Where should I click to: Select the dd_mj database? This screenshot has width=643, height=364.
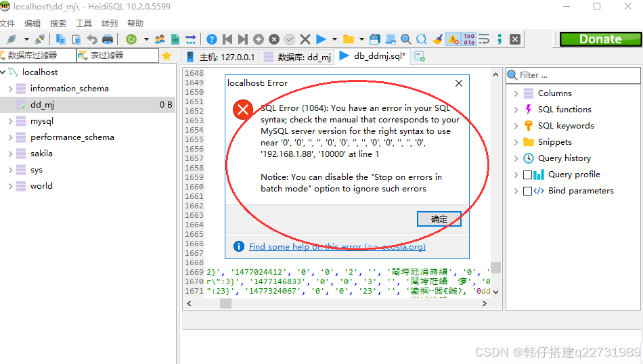click(x=88, y=104)
